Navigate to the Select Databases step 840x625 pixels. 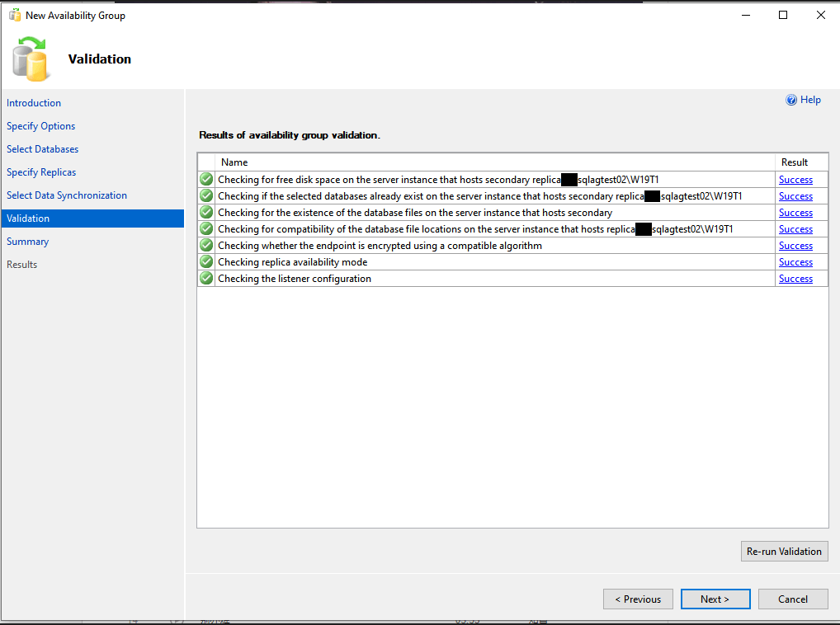(x=43, y=149)
